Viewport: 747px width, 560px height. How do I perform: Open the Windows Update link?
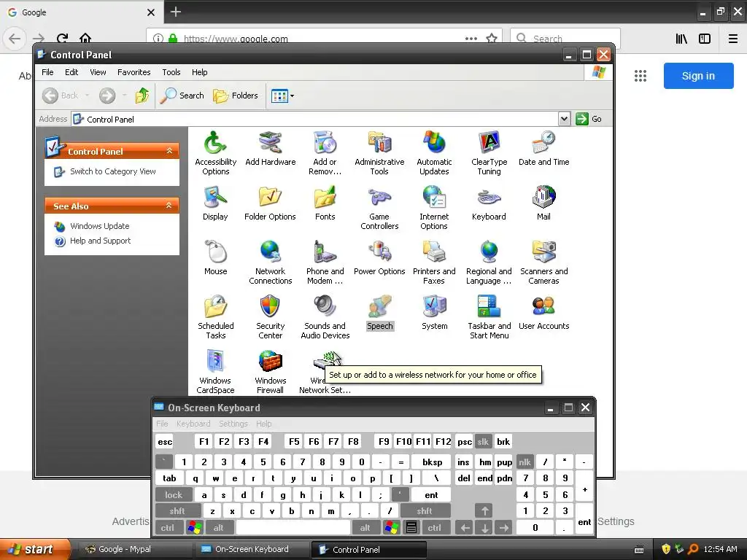click(99, 226)
